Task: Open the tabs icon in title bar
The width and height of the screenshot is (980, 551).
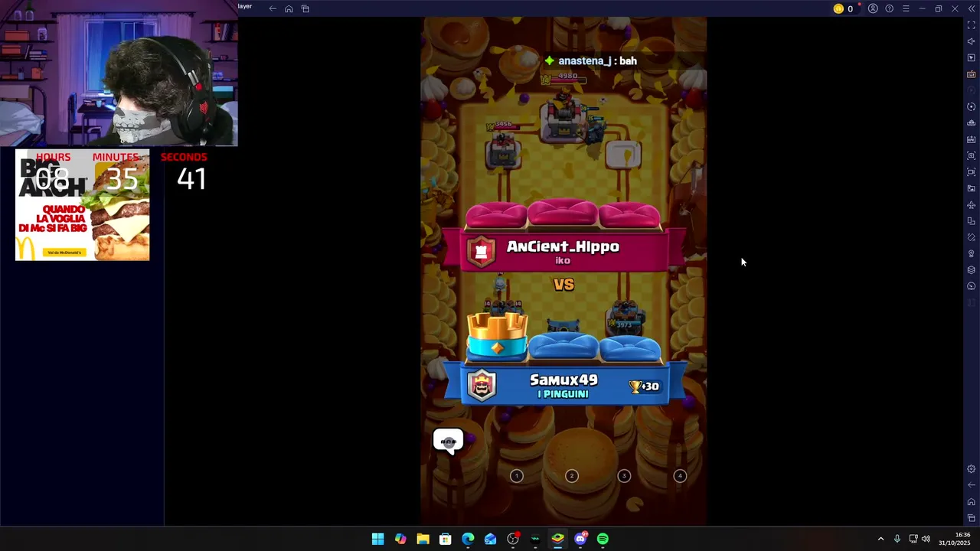Action: tap(305, 8)
